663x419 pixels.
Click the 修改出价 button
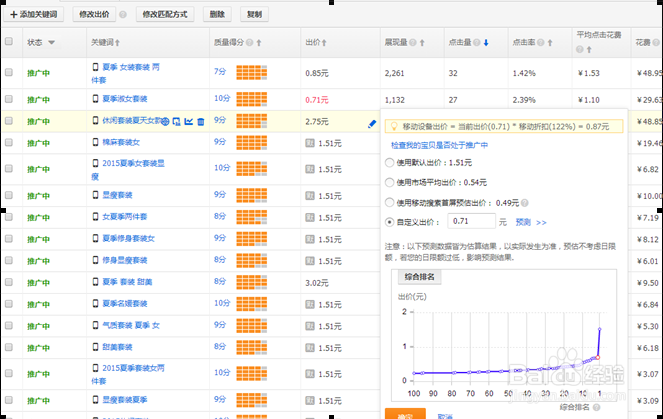click(94, 14)
